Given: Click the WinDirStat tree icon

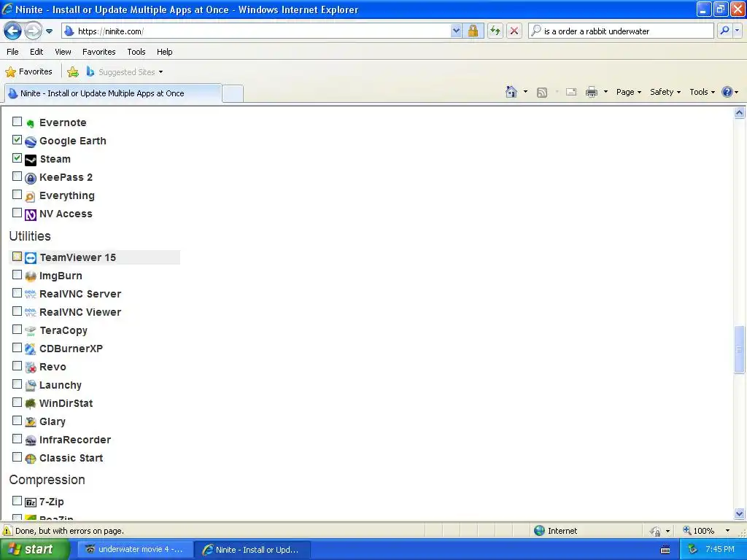Looking at the screenshot, I should click(31, 404).
